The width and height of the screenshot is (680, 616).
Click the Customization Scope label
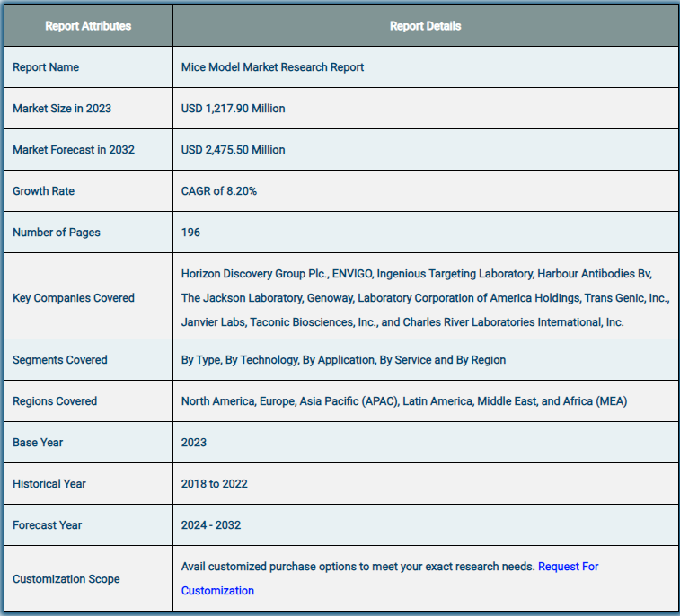(66, 578)
